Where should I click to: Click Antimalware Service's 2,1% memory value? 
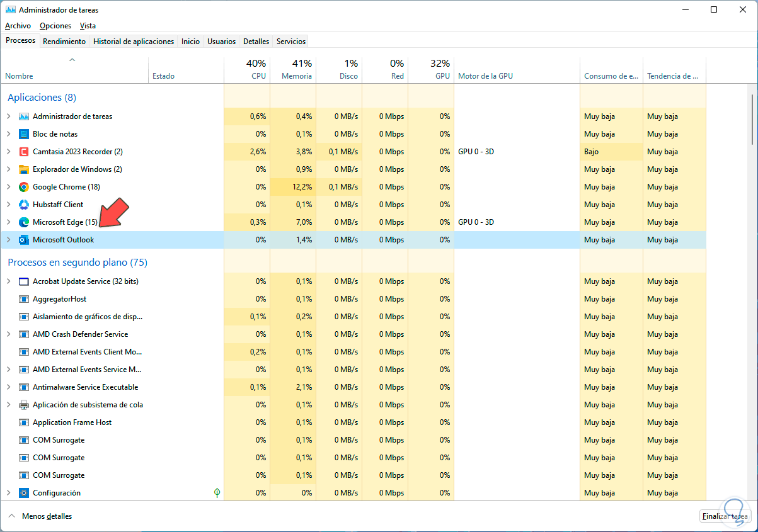pos(304,387)
